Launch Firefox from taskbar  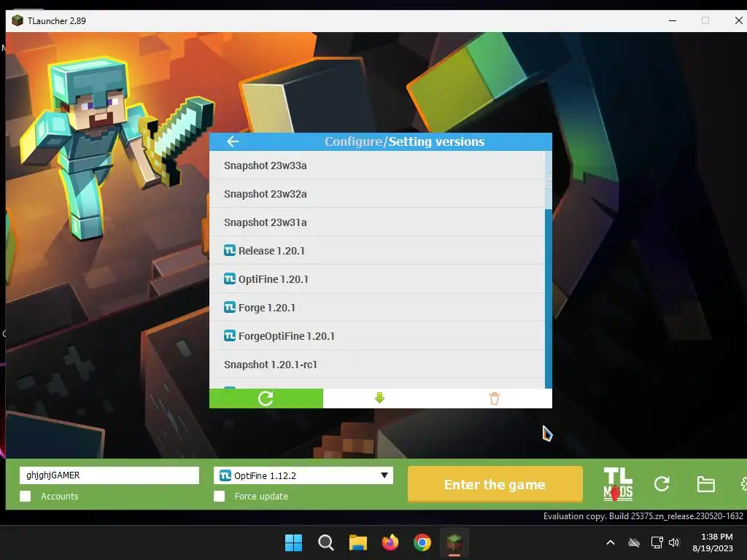pos(390,542)
